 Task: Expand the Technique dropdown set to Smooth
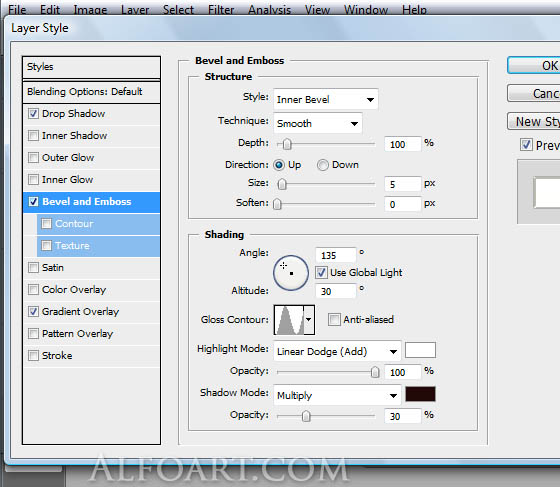(x=318, y=123)
